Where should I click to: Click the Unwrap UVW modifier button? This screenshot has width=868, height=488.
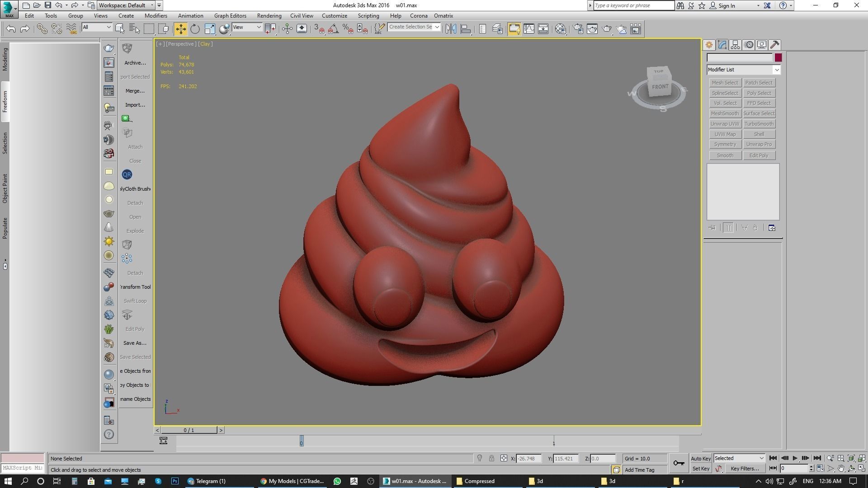click(x=725, y=124)
